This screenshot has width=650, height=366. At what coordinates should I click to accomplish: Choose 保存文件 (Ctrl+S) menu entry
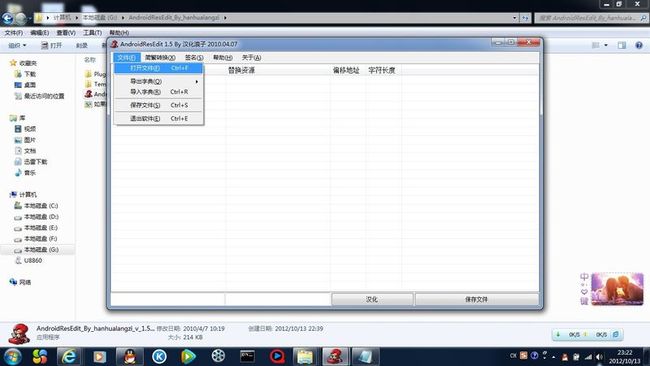coord(158,105)
